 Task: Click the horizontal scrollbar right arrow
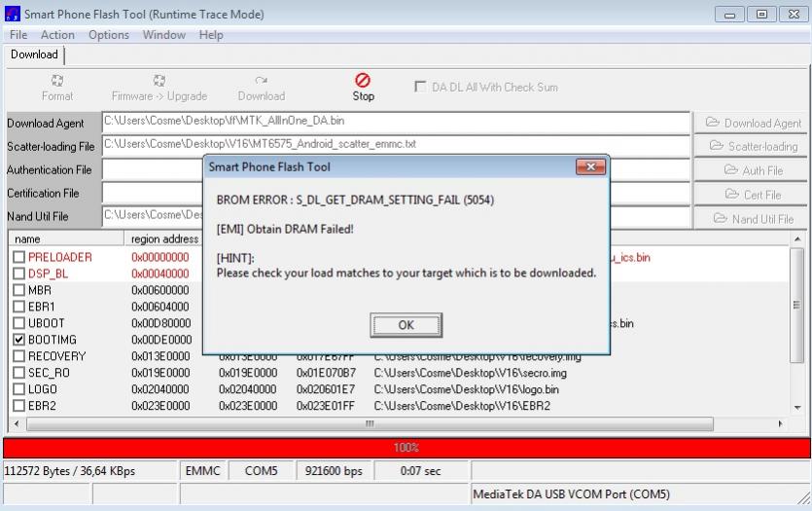pyautogui.click(x=781, y=423)
